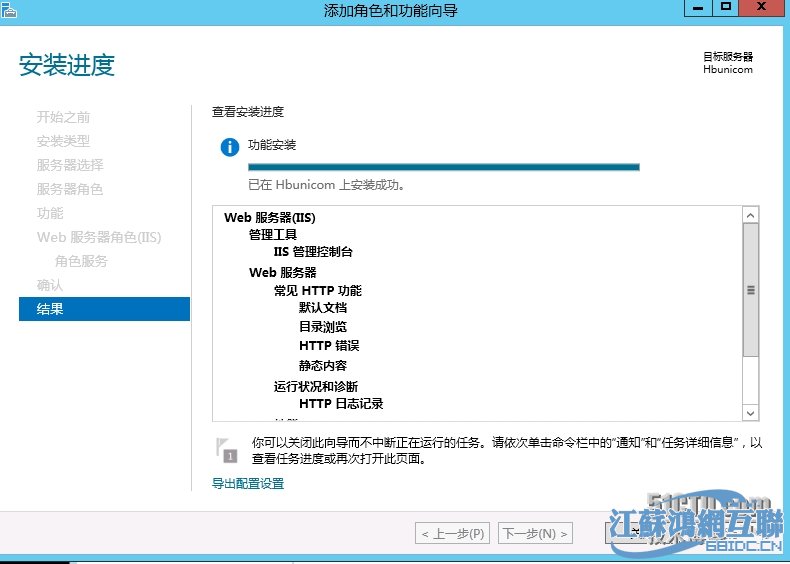Select the highlighted 结果 step
Viewport: 790px width, 564px height.
104,309
